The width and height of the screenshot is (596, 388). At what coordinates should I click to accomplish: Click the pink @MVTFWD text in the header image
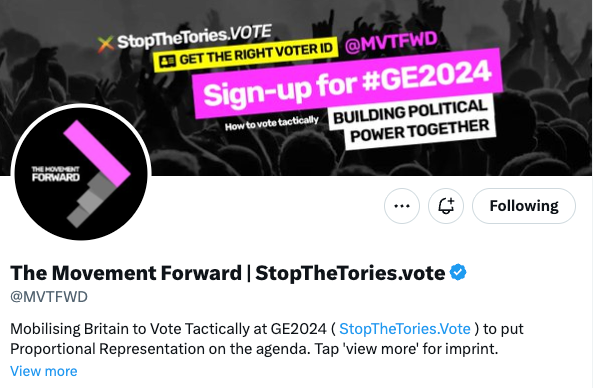(x=391, y=42)
